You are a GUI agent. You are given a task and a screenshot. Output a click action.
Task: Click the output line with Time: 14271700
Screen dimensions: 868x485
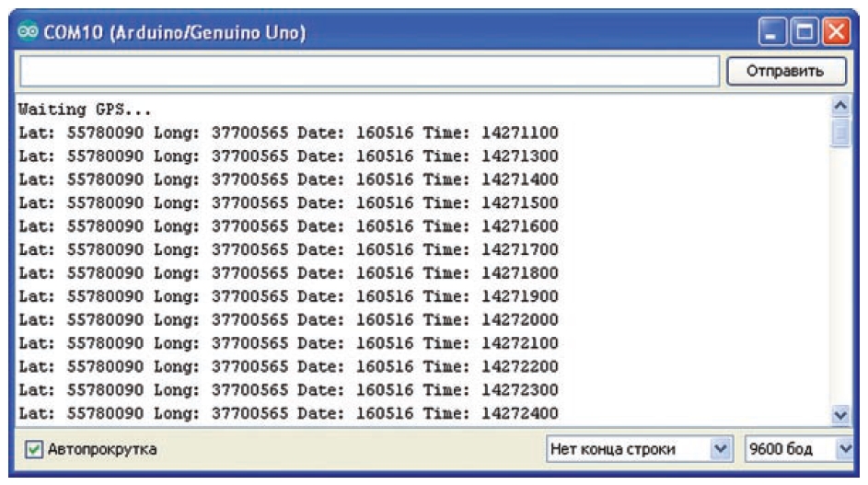tap(288, 249)
